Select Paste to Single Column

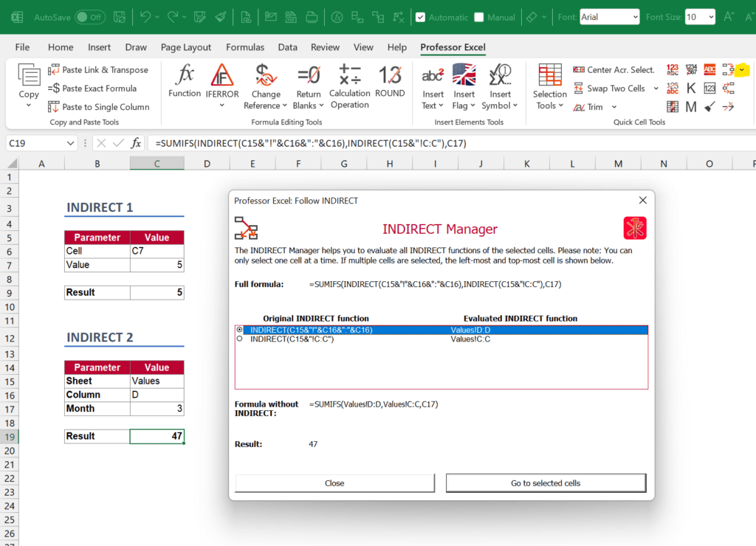99,106
